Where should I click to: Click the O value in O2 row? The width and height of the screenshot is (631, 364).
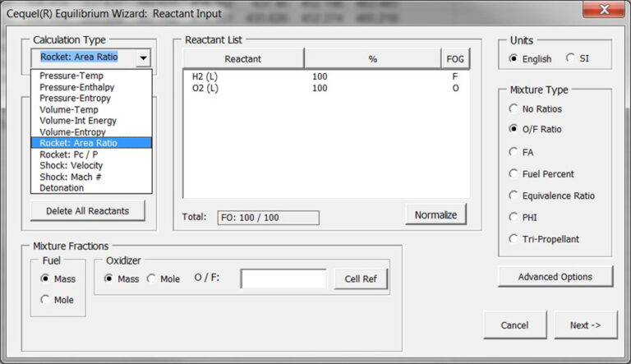point(455,88)
